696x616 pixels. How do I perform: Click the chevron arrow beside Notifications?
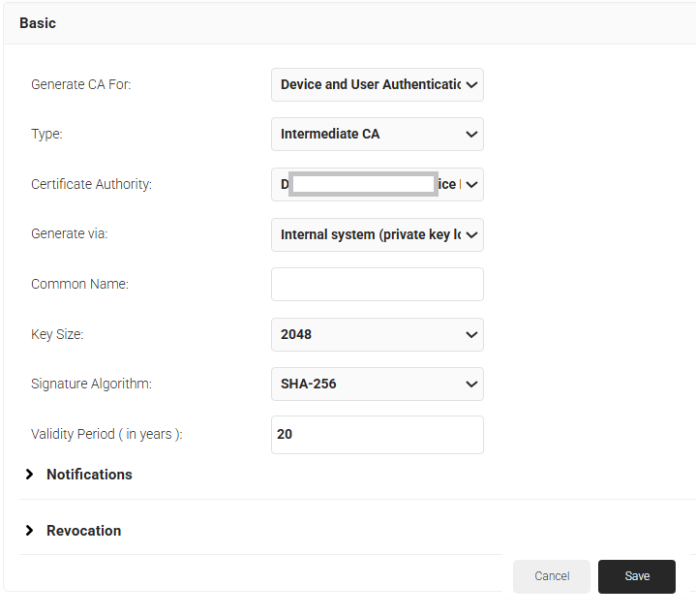(29, 475)
